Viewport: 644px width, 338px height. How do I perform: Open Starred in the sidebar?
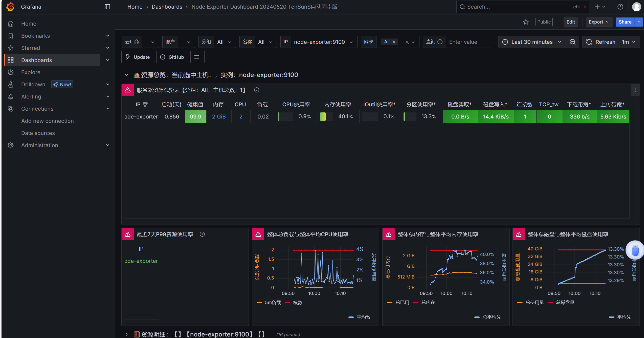(31, 48)
